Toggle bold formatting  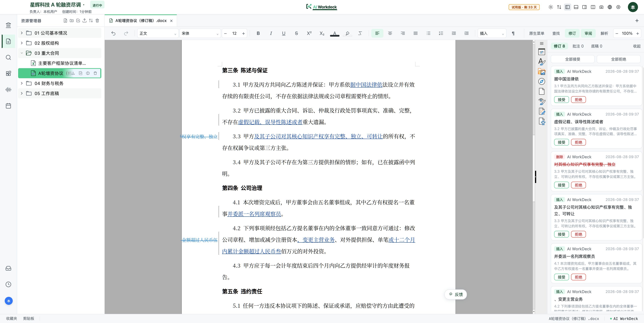point(258,33)
